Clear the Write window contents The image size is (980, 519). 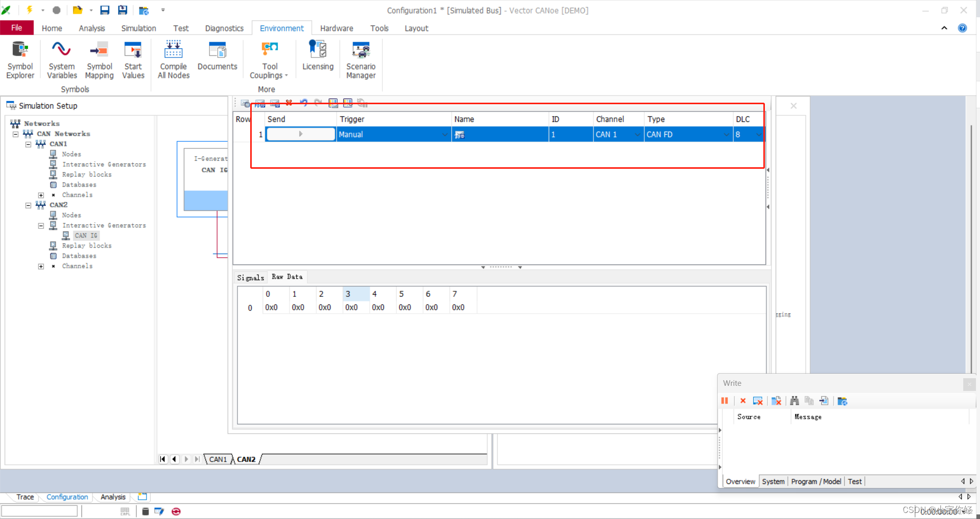pos(758,401)
